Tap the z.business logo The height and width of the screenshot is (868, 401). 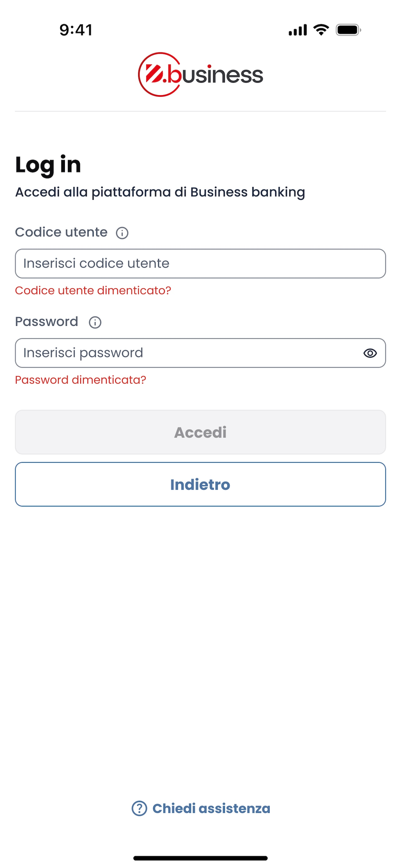[200, 74]
